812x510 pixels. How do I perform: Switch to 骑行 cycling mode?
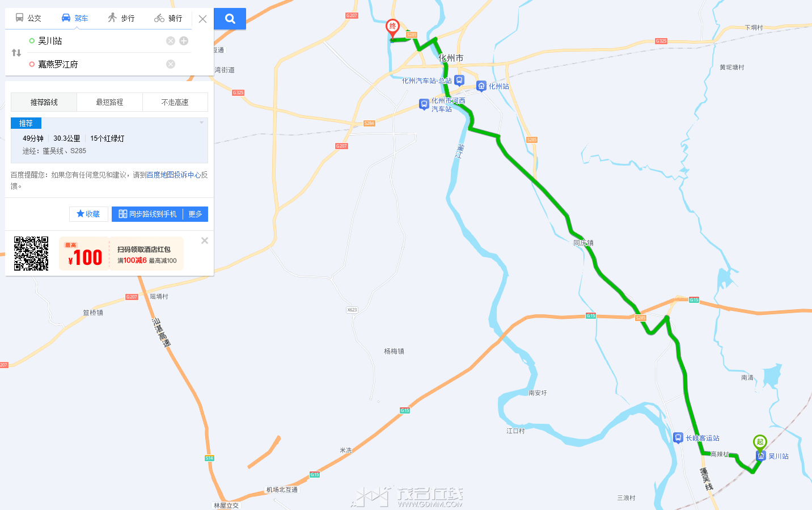168,18
